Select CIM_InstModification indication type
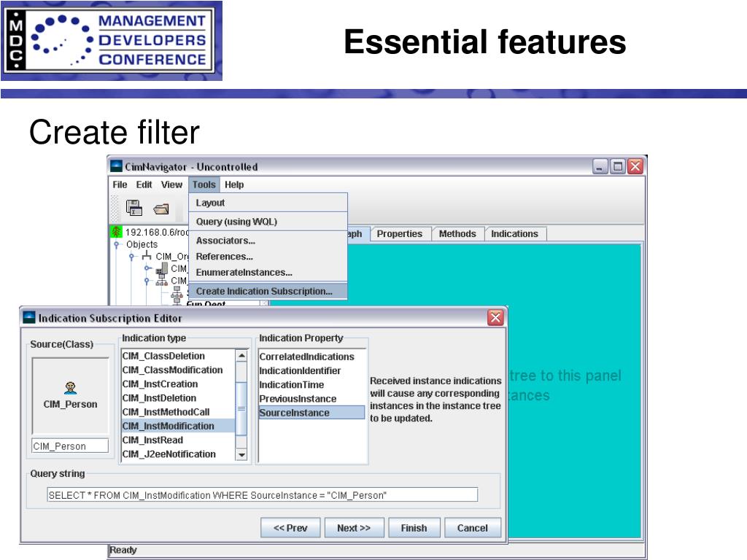 (x=178, y=426)
